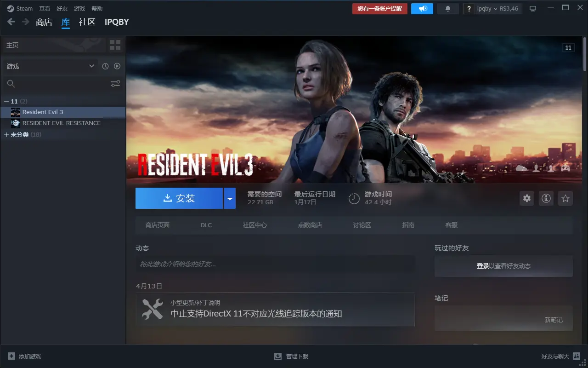588x368 pixels.
Task: Open 管理下载 downloads manager
Action: 291,356
